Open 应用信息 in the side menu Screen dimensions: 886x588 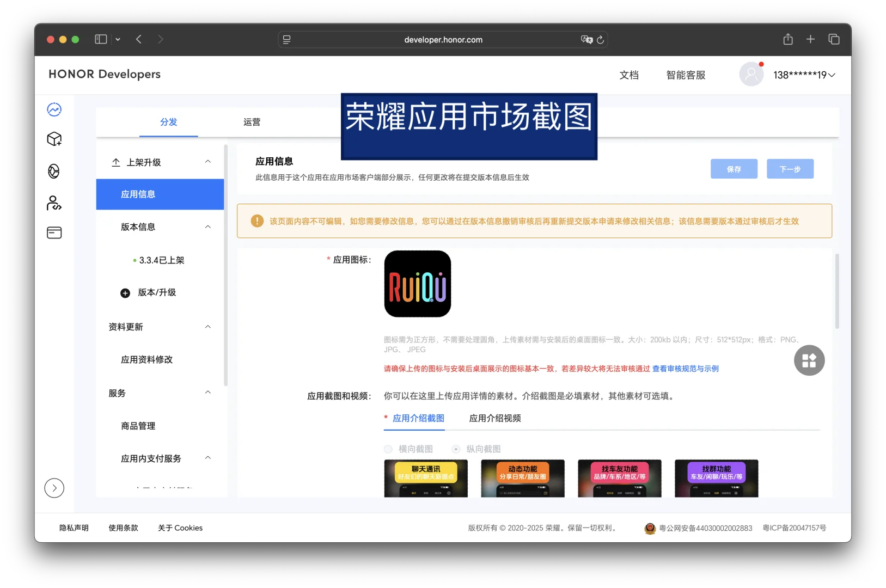tap(160, 194)
